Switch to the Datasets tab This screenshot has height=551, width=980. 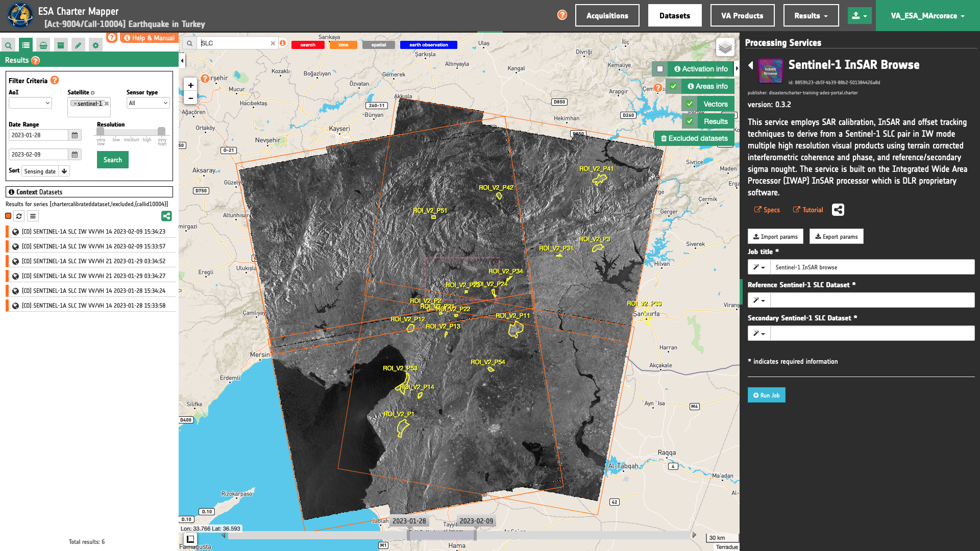(675, 15)
